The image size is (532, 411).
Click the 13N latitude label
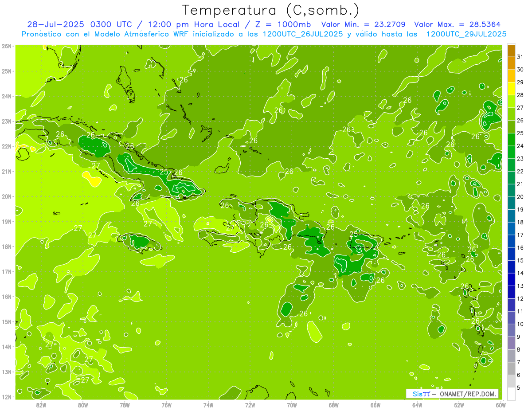(x=7, y=372)
